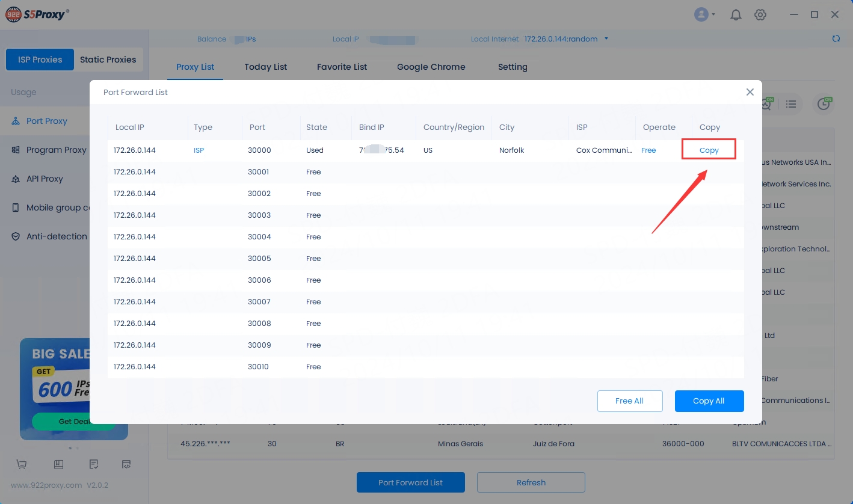
Task: Switch to the Today List tab
Action: tap(265, 67)
